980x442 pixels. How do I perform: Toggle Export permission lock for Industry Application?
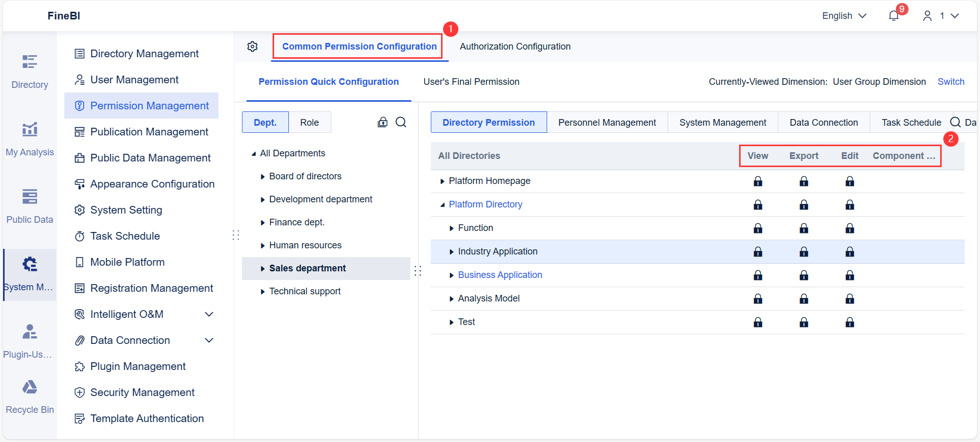coord(804,252)
